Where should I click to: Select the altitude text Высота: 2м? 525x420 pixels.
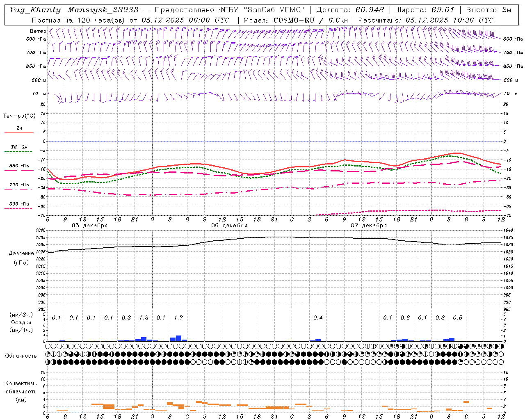pos(489,10)
